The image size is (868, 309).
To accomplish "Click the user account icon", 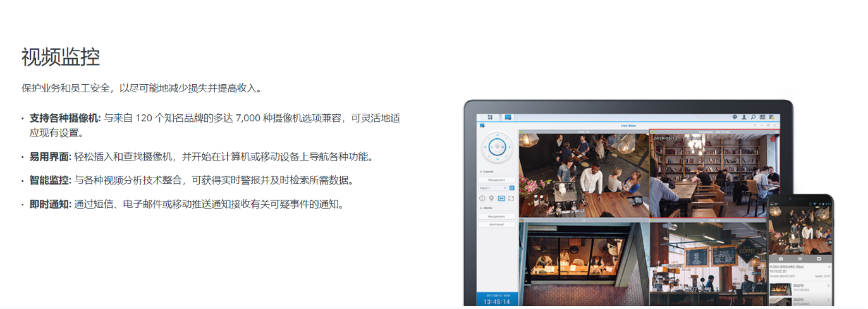I will pyautogui.click(x=744, y=117).
